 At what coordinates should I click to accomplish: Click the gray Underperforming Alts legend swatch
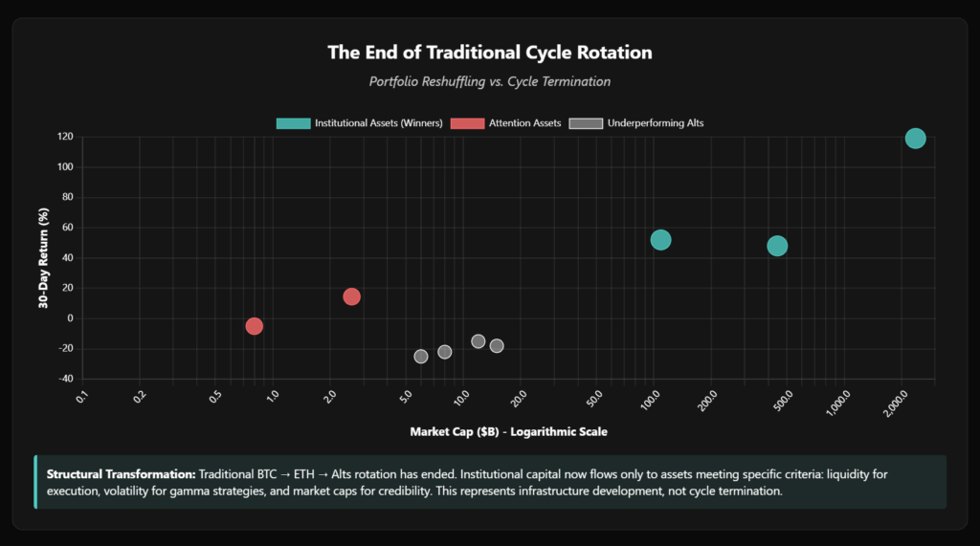586,122
